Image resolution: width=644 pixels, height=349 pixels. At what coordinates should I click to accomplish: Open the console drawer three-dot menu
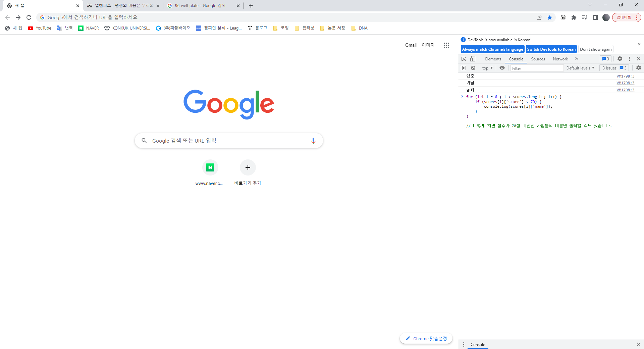[464, 345]
